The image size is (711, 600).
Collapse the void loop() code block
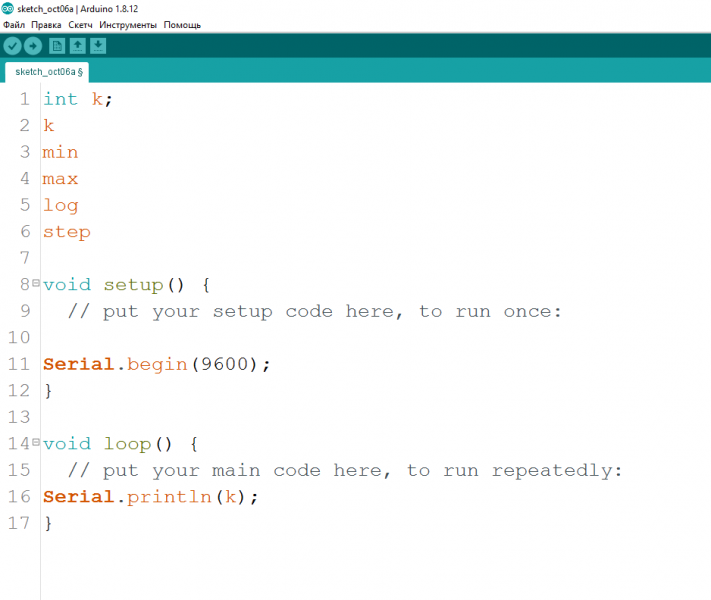[36, 443]
